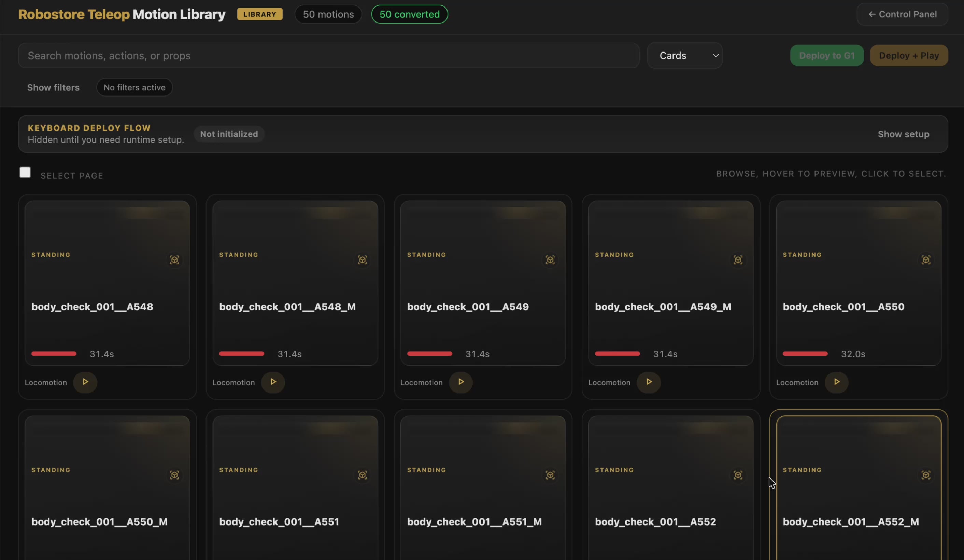Viewport: 964px width, 560px height.
Task: Click 3D preview icon on body_check_001__A552_M
Action: 926,475
